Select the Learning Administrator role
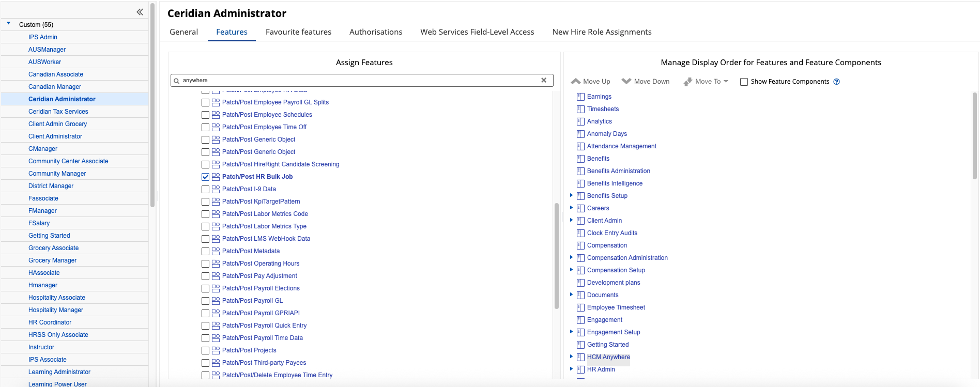 pos(59,372)
